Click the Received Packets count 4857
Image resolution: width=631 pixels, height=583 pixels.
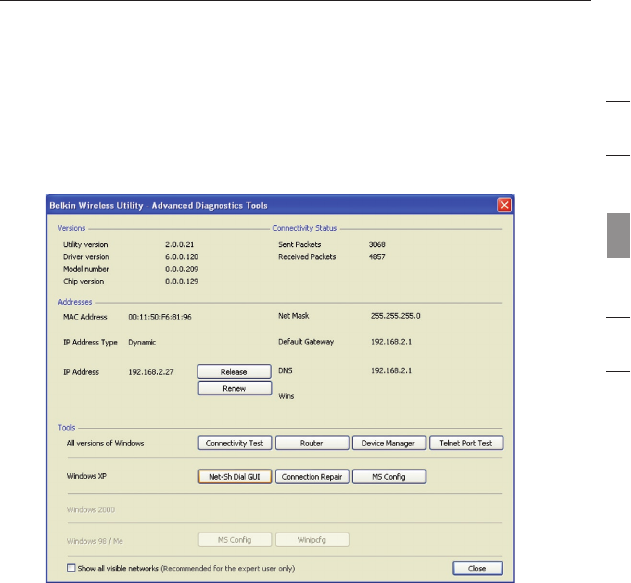[x=377, y=257]
